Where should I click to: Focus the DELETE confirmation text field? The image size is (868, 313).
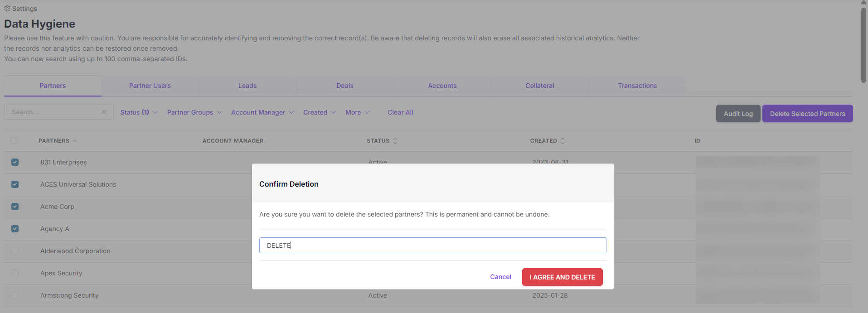click(x=432, y=246)
